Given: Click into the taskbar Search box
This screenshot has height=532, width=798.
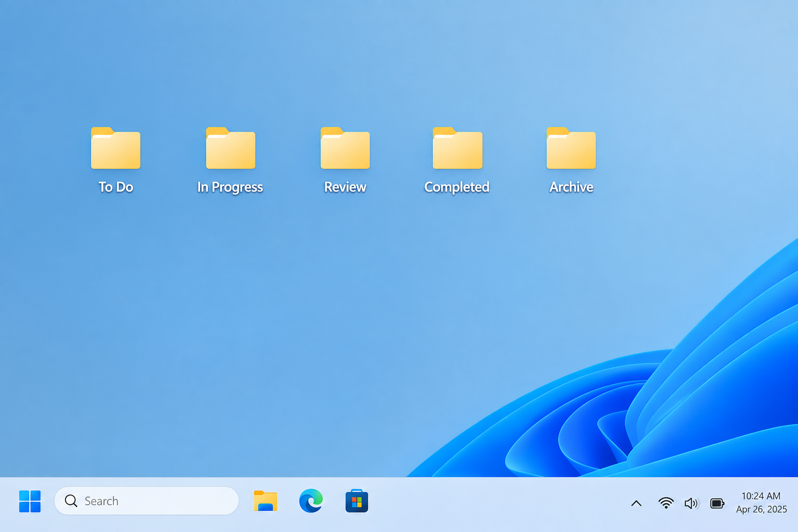Looking at the screenshot, I should coord(147,501).
